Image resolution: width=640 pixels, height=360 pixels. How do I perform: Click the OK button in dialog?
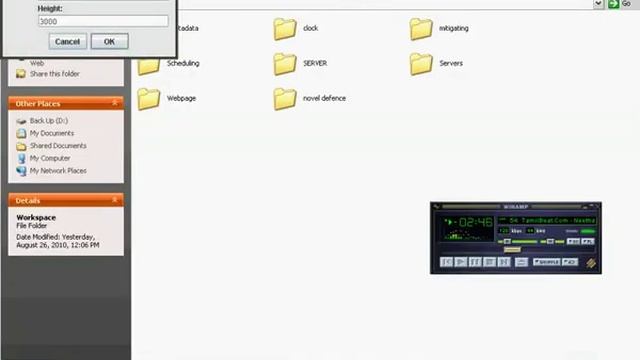point(109,42)
